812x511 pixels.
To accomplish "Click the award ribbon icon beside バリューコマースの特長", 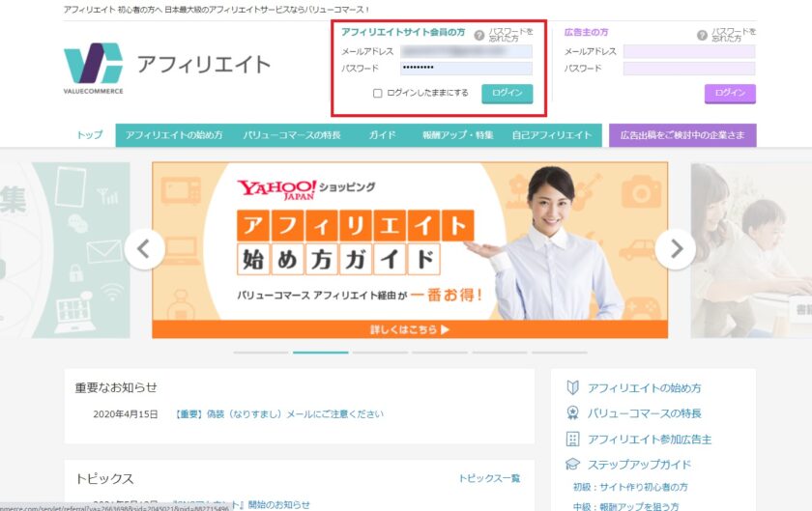I will point(572,412).
